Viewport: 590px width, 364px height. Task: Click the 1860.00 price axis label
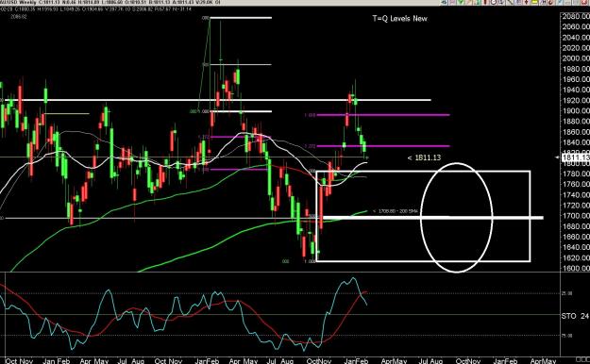click(x=576, y=132)
